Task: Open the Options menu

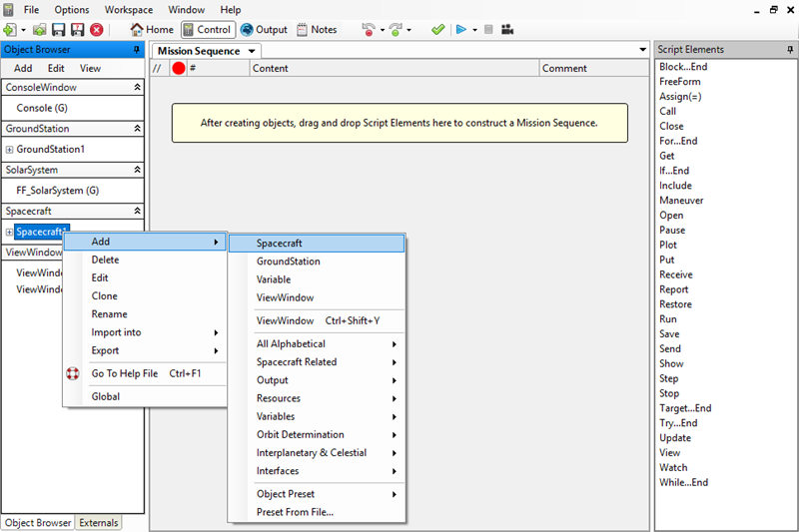Action: (x=72, y=10)
